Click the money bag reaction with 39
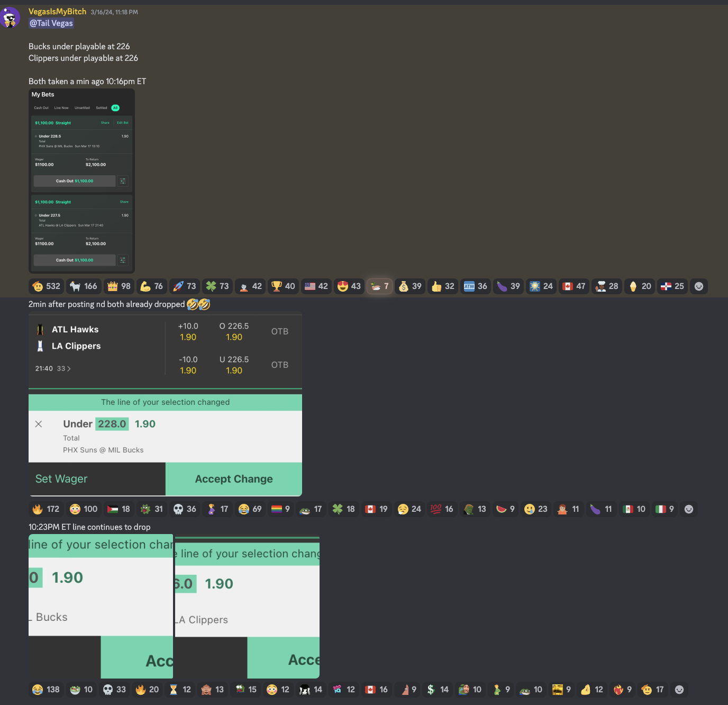Screen dimensions: 728x705 [x=410, y=286]
